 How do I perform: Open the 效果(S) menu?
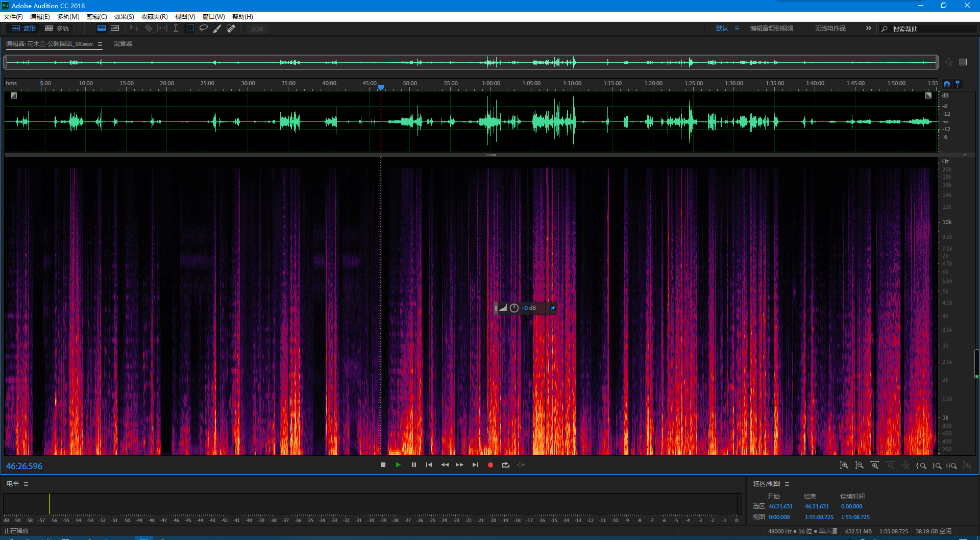(x=124, y=17)
